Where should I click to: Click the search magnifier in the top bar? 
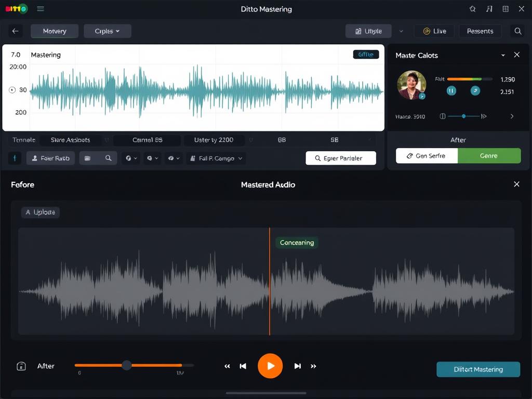click(x=517, y=31)
